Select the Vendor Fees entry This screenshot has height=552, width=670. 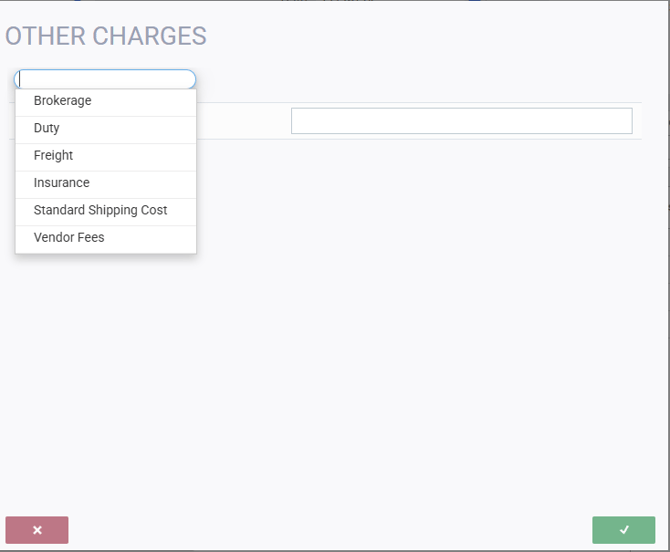point(69,238)
